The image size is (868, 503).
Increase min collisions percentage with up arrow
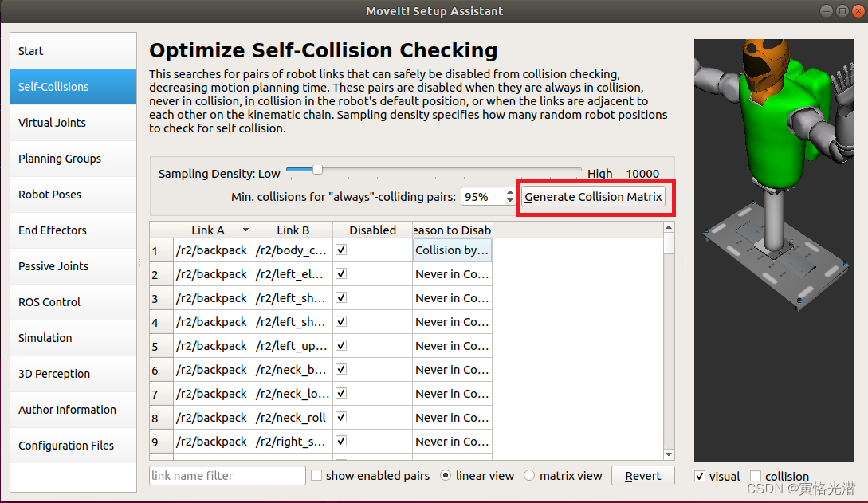click(510, 192)
